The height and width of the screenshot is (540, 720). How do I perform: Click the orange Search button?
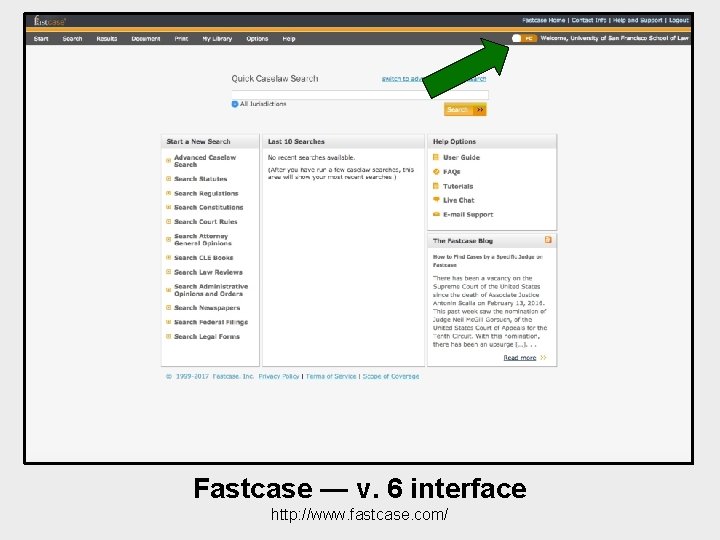[465, 110]
